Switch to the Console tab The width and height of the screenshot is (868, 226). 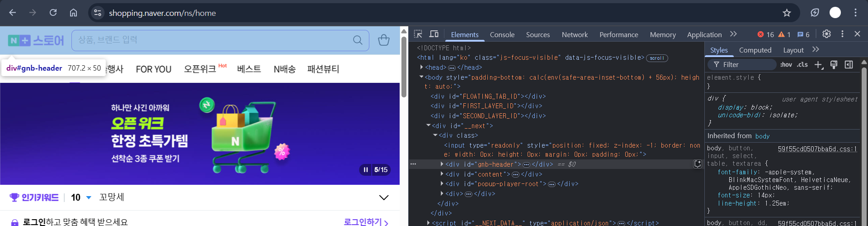point(502,34)
